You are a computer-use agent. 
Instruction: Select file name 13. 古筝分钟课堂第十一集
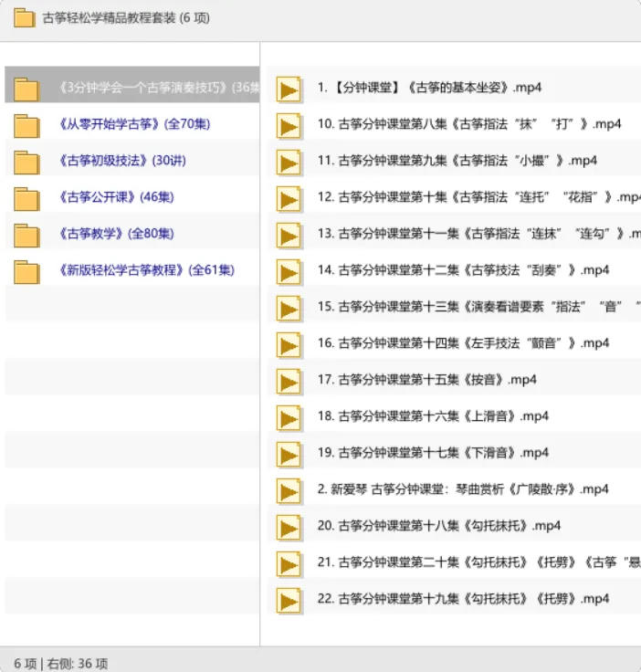click(x=479, y=234)
